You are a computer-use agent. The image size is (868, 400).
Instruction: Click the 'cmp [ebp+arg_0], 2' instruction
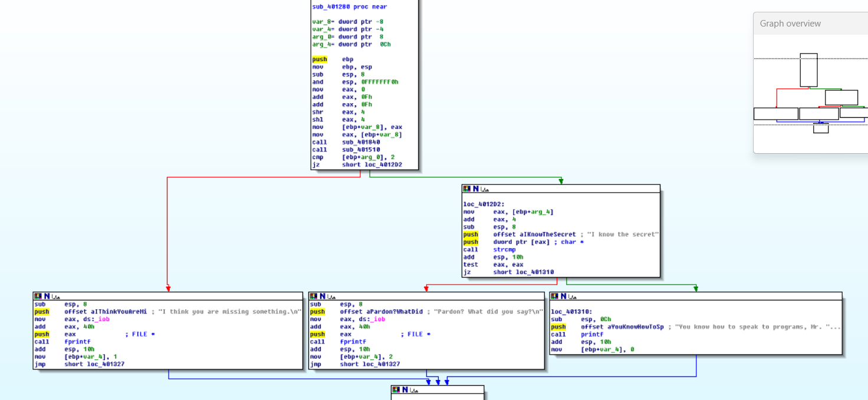pyautogui.click(x=353, y=157)
